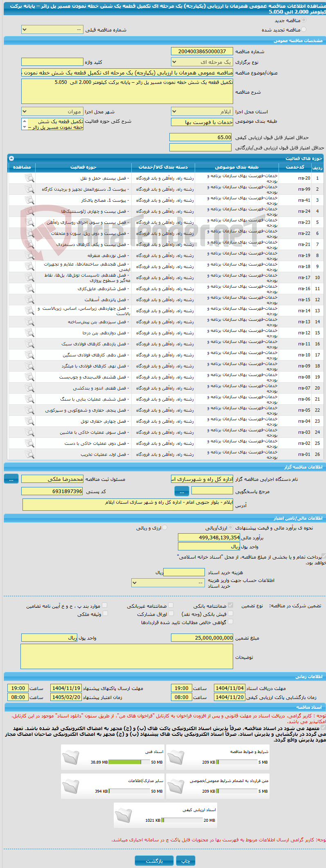The height and width of the screenshot is (868, 326).
Task: Collapse the حوزه های فعالیت section
Action: (11, 158)
